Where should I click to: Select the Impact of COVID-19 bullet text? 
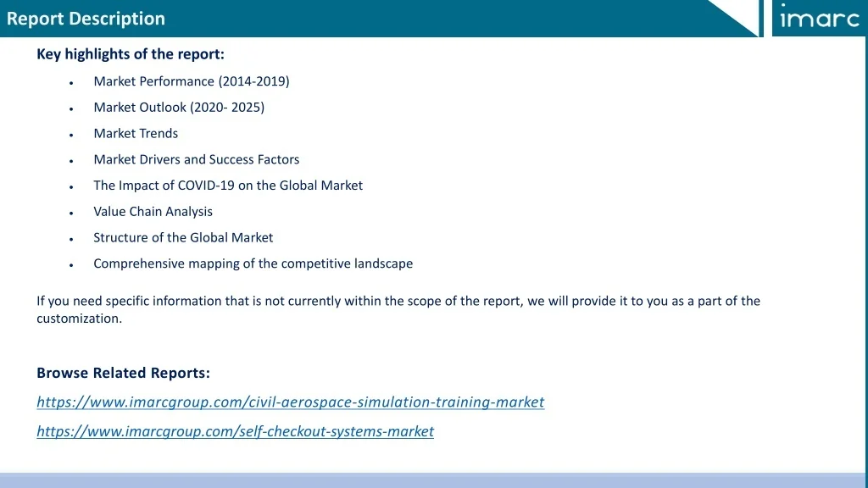[x=227, y=186]
